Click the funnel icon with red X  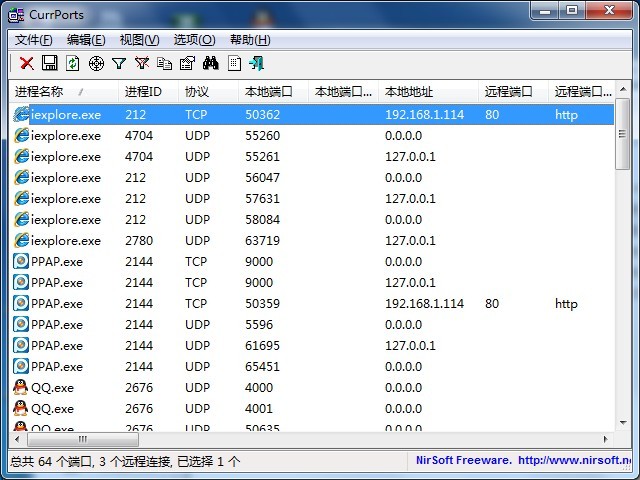click(142, 63)
